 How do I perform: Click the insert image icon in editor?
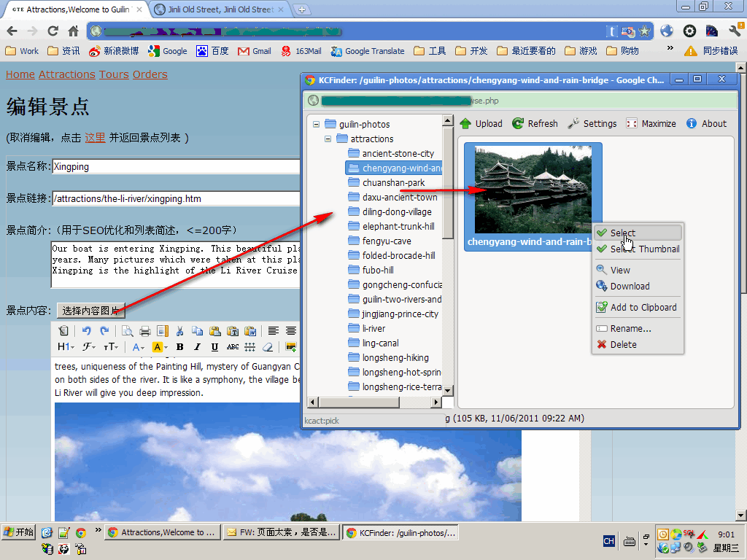291,347
